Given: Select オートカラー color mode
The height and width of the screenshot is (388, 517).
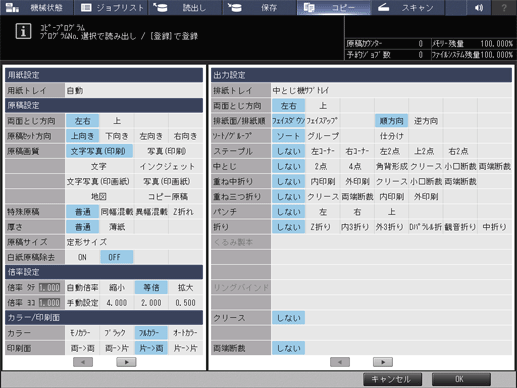Looking at the screenshot, I should (185, 333).
